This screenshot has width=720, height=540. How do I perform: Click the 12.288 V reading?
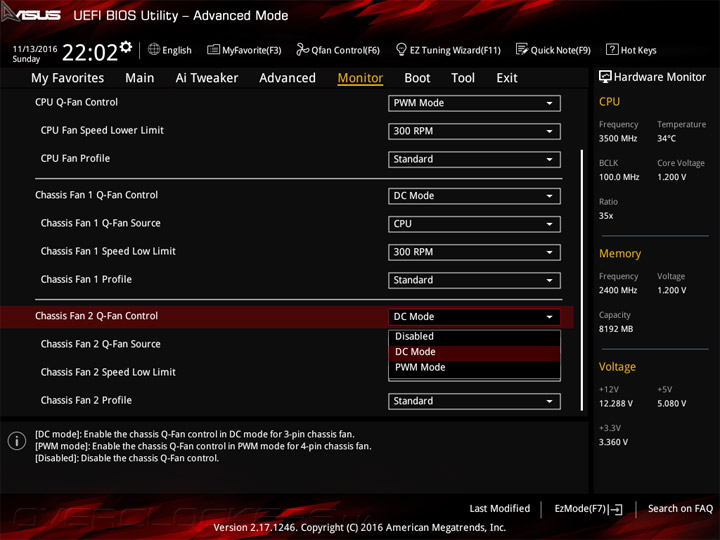616,404
